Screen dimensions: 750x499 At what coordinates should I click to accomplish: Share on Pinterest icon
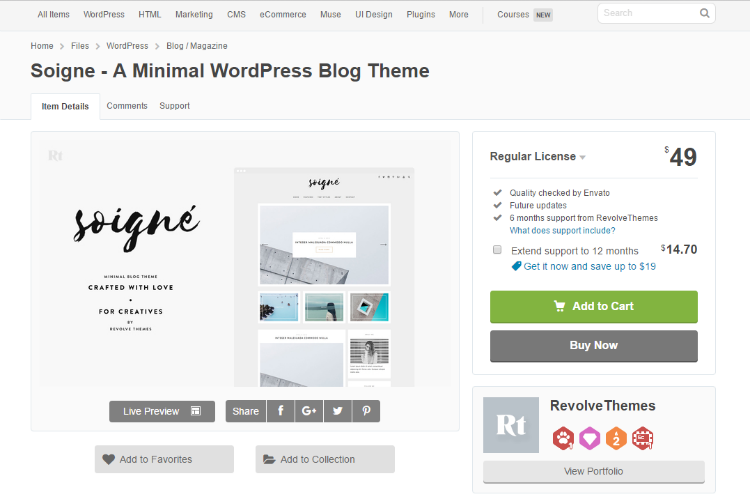click(x=366, y=411)
